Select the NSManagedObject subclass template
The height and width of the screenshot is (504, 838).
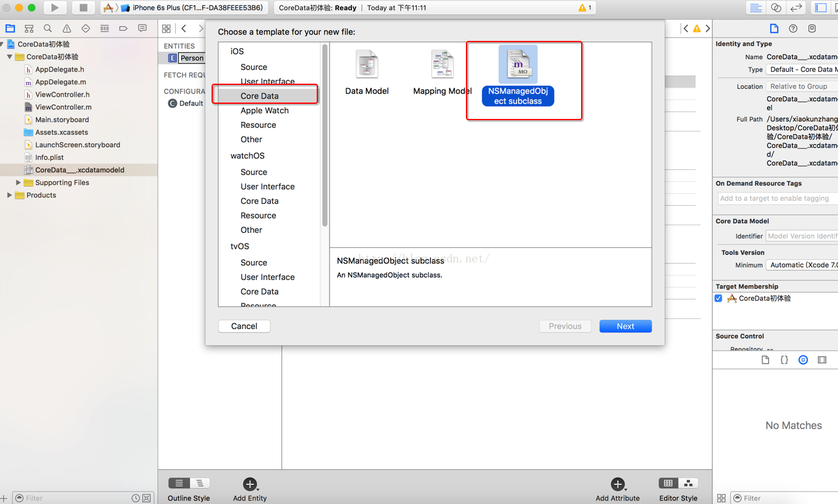518,76
